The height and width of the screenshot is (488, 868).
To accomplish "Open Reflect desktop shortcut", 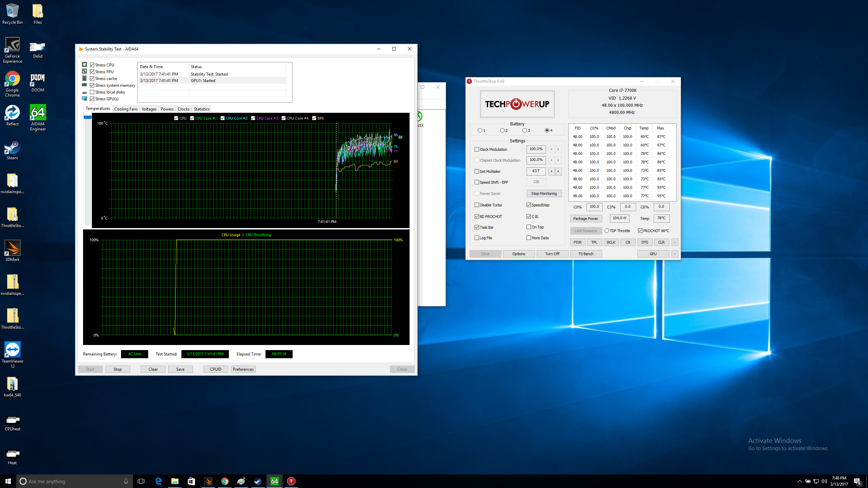I will 13,116.
